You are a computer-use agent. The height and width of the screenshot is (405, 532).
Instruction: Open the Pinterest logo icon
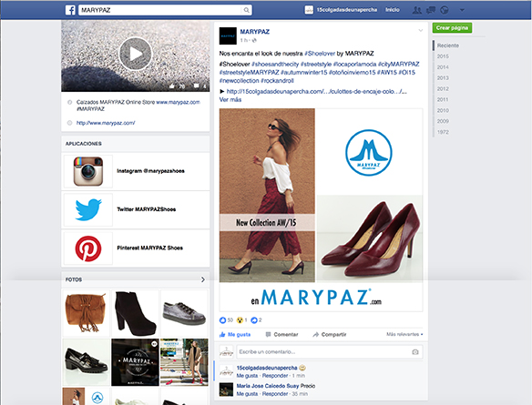88,248
